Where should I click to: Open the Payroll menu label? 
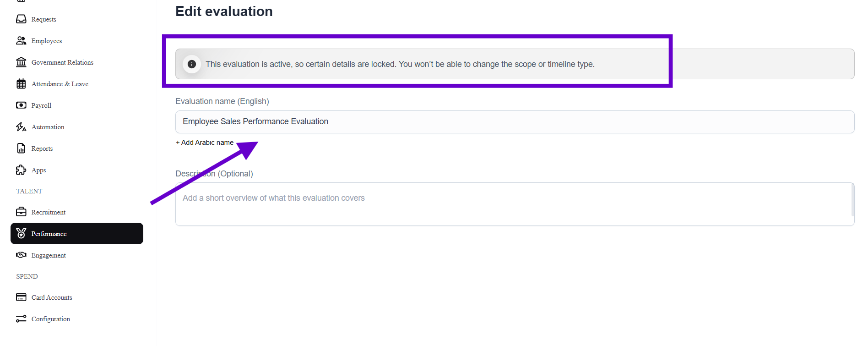tap(41, 105)
